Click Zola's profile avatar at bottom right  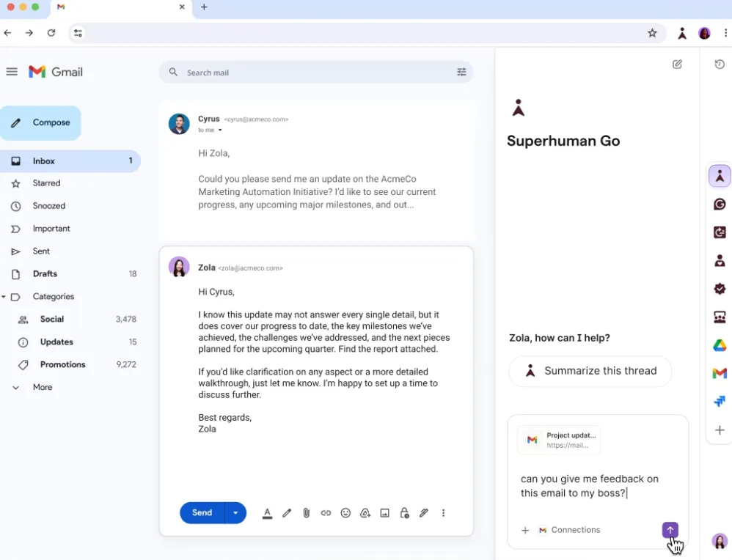click(x=720, y=541)
